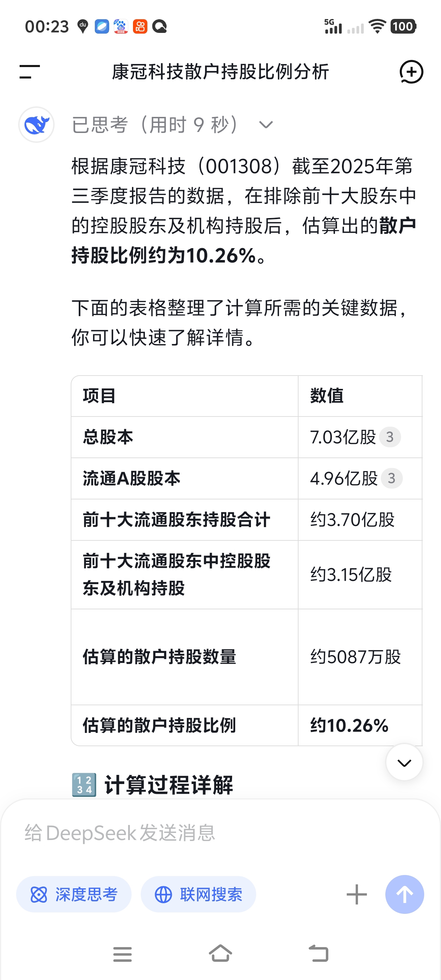This screenshot has width=441, height=980.
Task: Tap the 给 DeepSeek 发送消息 input field
Action: pos(183,832)
